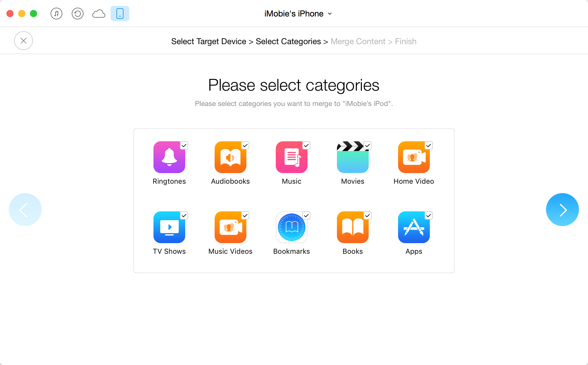
Task: Open the iCloud sync icon
Action: [x=98, y=13]
